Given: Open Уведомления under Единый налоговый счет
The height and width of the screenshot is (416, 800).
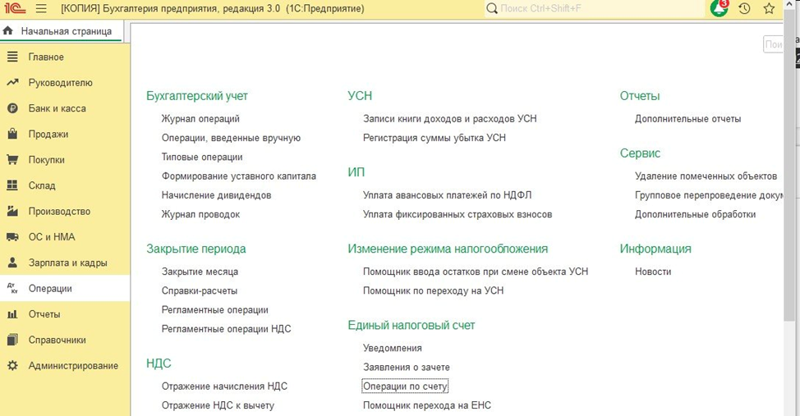Looking at the screenshot, I should click(x=392, y=348).
